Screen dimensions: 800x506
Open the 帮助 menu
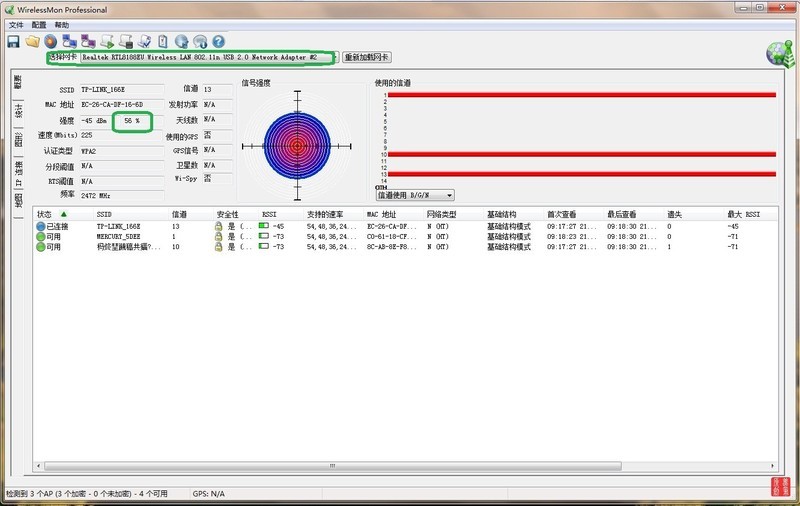[x=62, y=24]
